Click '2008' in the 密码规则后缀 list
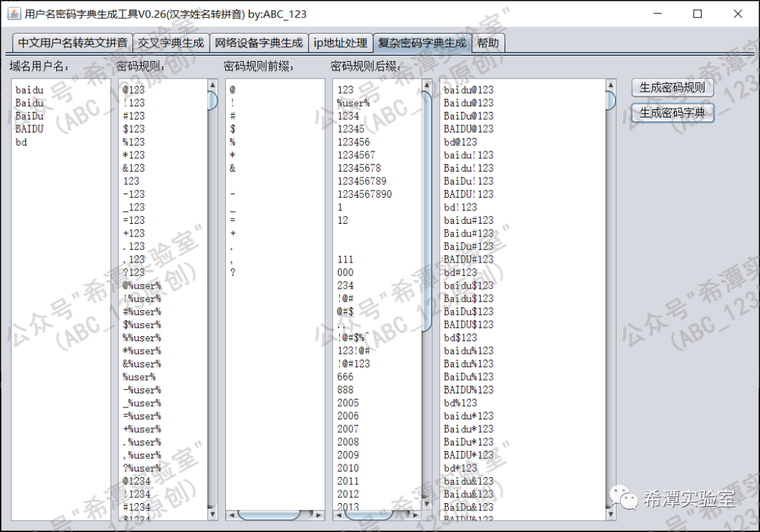Screen dimensions: 760x532 click(348, 443)
